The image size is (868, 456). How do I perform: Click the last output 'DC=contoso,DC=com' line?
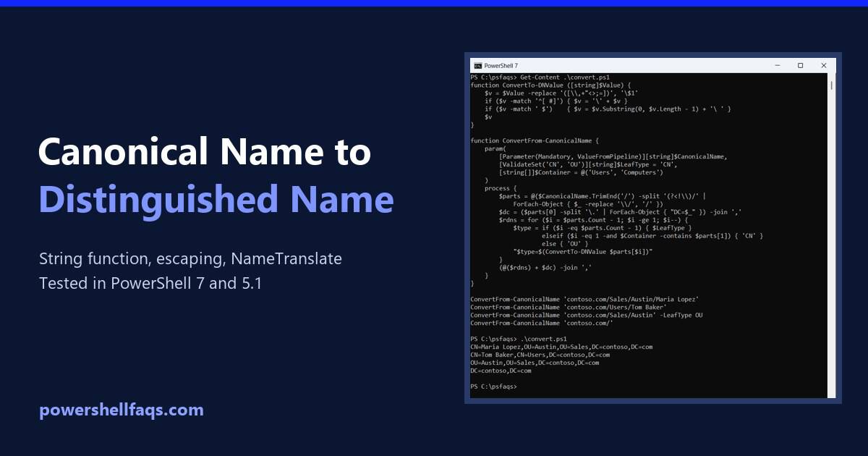[x=501, y=371]
